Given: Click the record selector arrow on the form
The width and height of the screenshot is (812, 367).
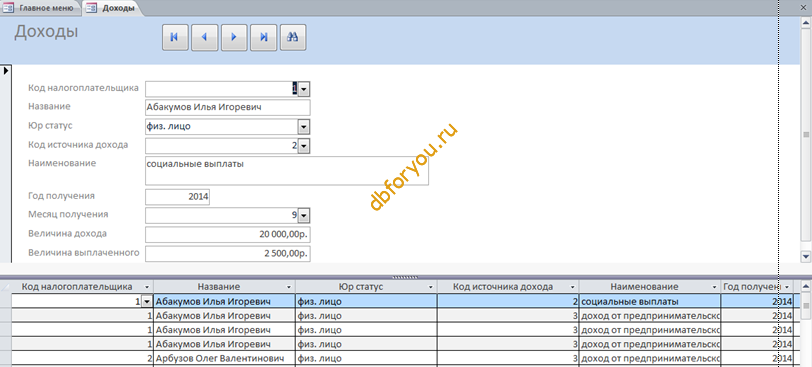Looking at the screenshot, I should click(x=6, y=70).
